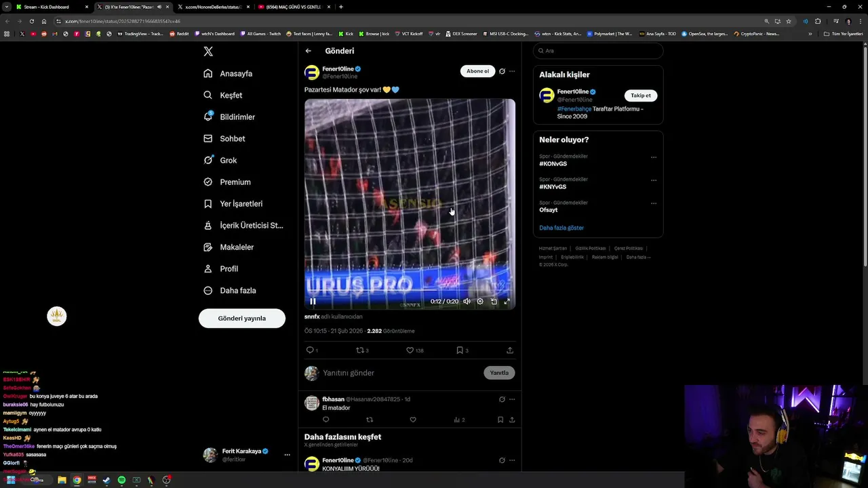
Task: Bookmark the main post
Action: click(x=462, y=350)
